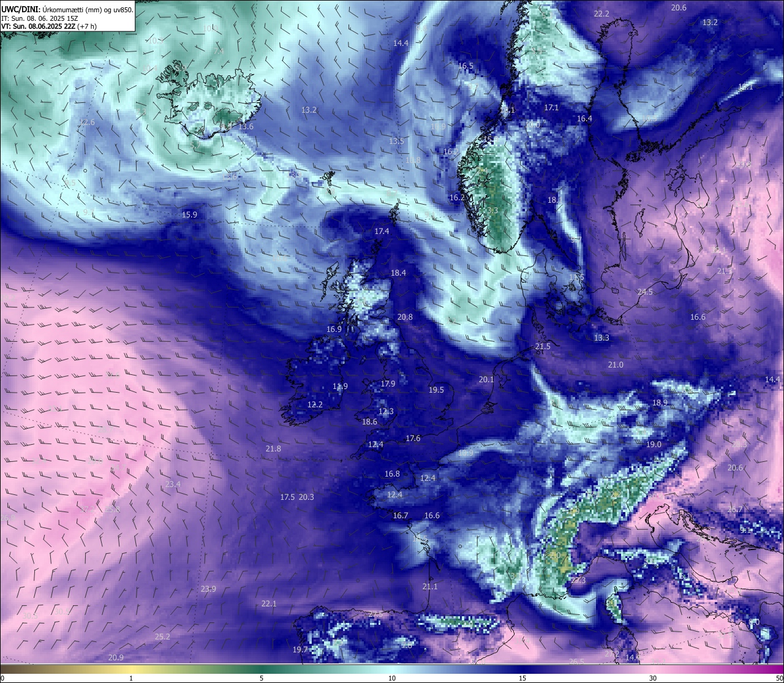Click the 16.5 value near Norway coast
The image size is (784, 683).
[466, 66]
